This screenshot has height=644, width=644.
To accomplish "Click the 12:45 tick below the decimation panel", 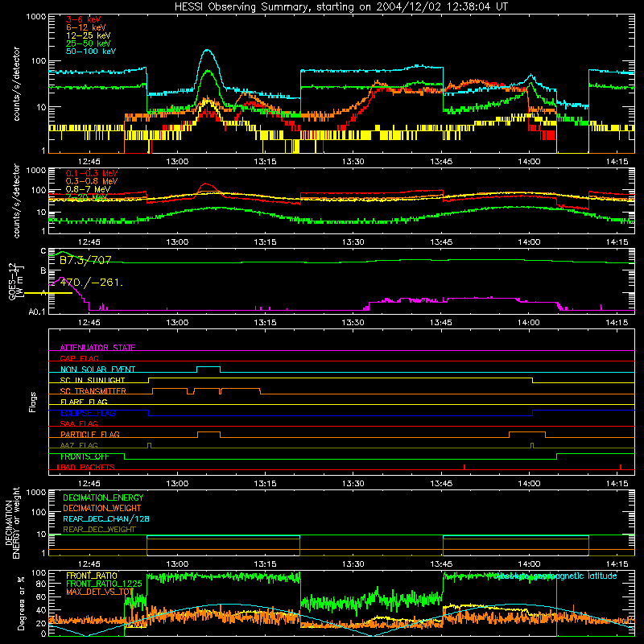I will click(x=89, y=564).
